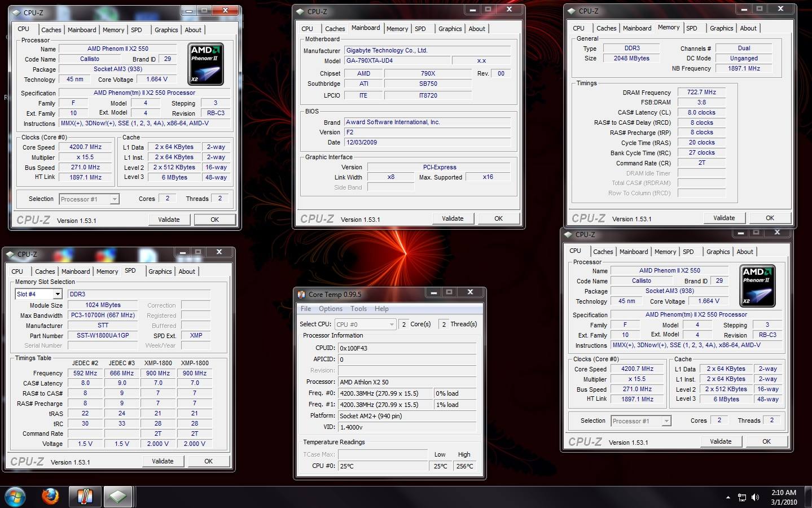Show hidden system tray icons
The image size is (812, 508).
tap(728, 497)
